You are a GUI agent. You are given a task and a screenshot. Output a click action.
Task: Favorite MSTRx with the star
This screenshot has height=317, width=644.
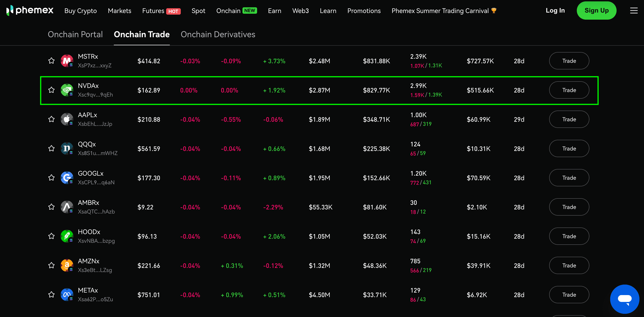coord(51,61)
